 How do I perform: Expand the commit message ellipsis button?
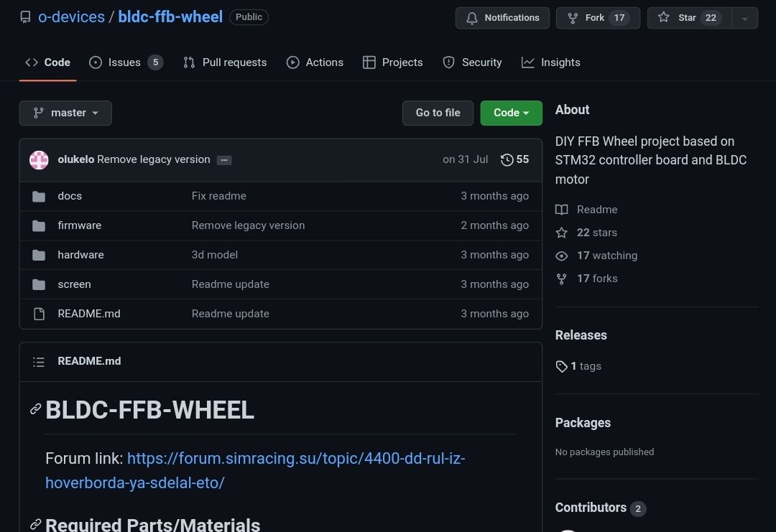(x=224, y=160)
